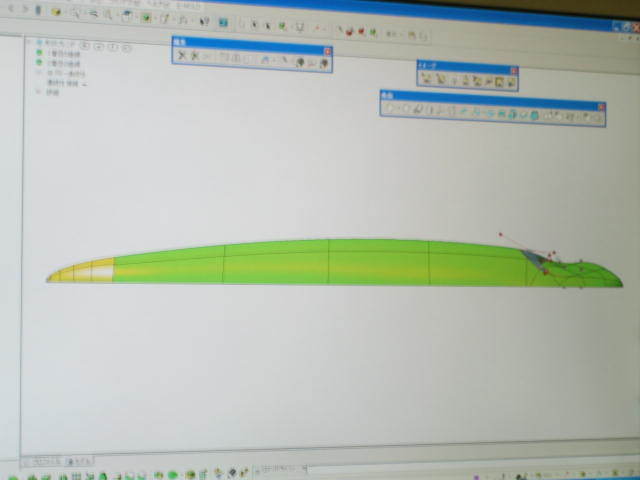Click the back arrow in the top toolbar
The height and width of the screenshot is (480, 640).
(x=11, y=8)
